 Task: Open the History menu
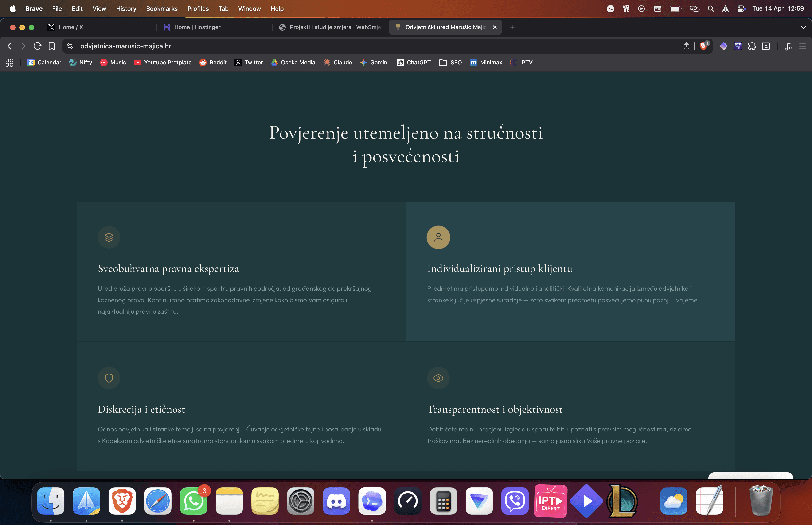click(126, 8)
